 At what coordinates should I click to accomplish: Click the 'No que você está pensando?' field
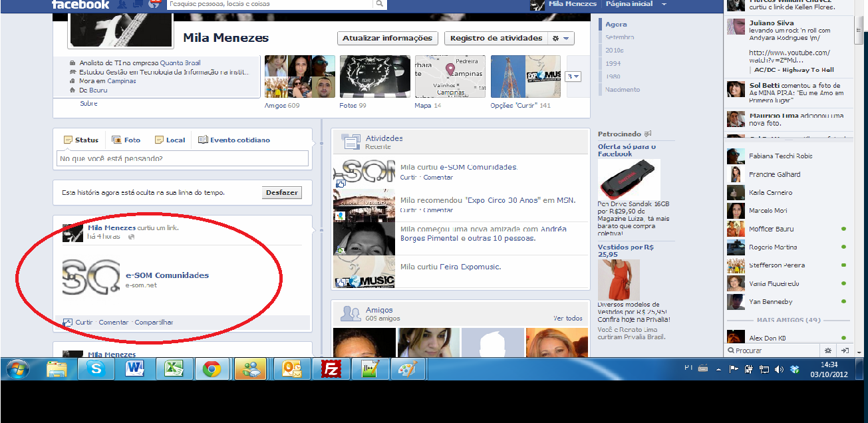pyautogui.click(x=182, y=159)
